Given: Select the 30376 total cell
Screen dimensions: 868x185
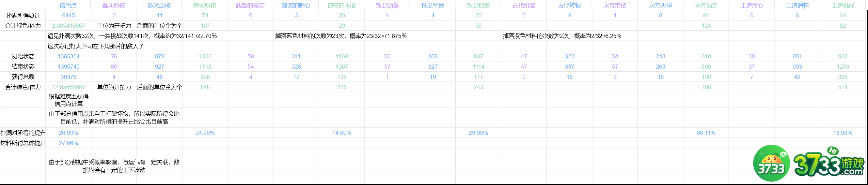Looking at the screenshot, I should (68, 77).
